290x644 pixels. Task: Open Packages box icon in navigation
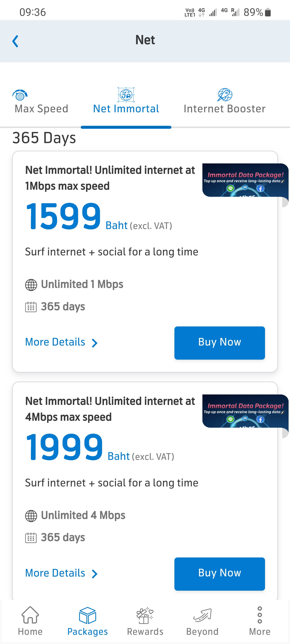pyautogui.click(x=87, y=615)
